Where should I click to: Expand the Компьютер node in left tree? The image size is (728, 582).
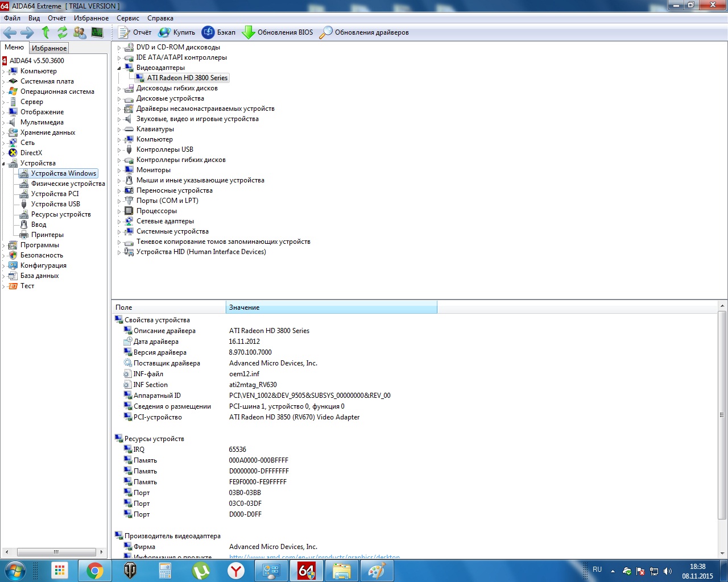4,72
